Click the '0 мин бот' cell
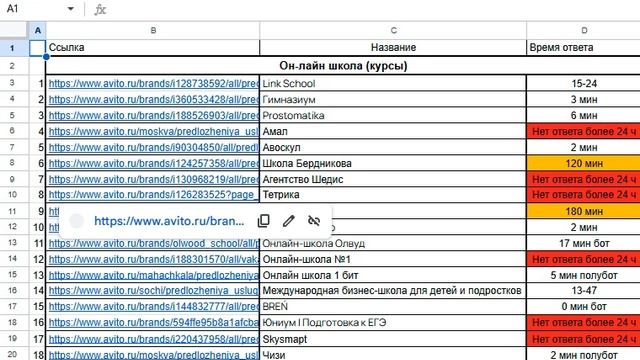Screen dimensions: 640x360 (584, 307)
